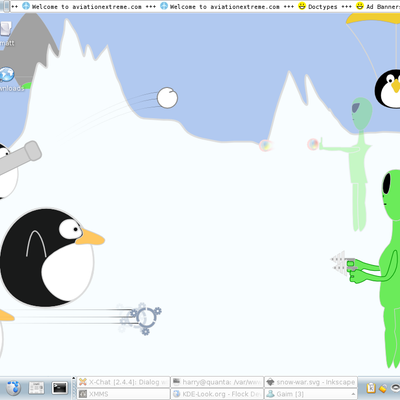Click the smiley icon beside Ad Banners

[360, 6]
